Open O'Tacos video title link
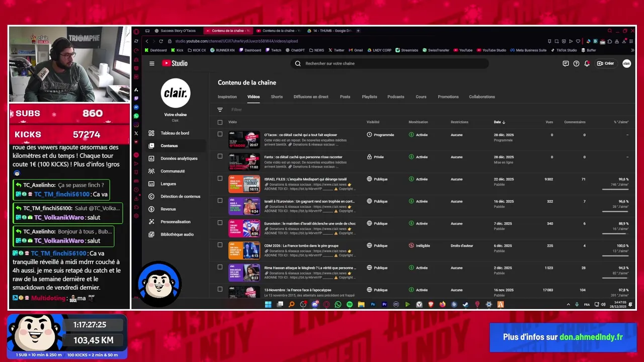This screenshot has width=644, height=362. pos(300,135)
